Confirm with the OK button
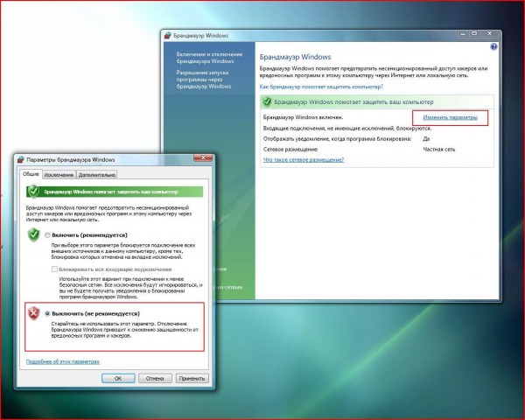This screenshot has height=420, width=525. [x=118, y=378]
